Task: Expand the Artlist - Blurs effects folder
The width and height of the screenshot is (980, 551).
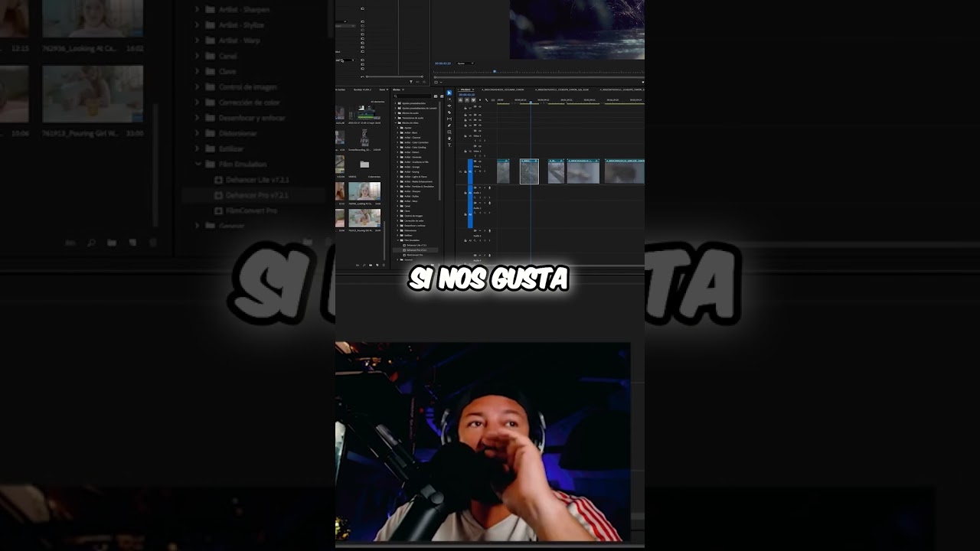Action: (x=398, y=132)
